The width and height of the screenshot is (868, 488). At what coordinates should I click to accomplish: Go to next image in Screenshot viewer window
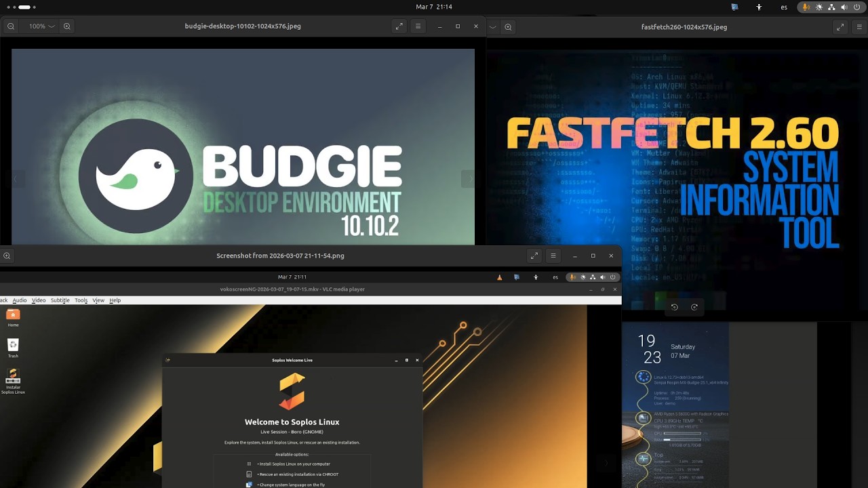[607, 462]
